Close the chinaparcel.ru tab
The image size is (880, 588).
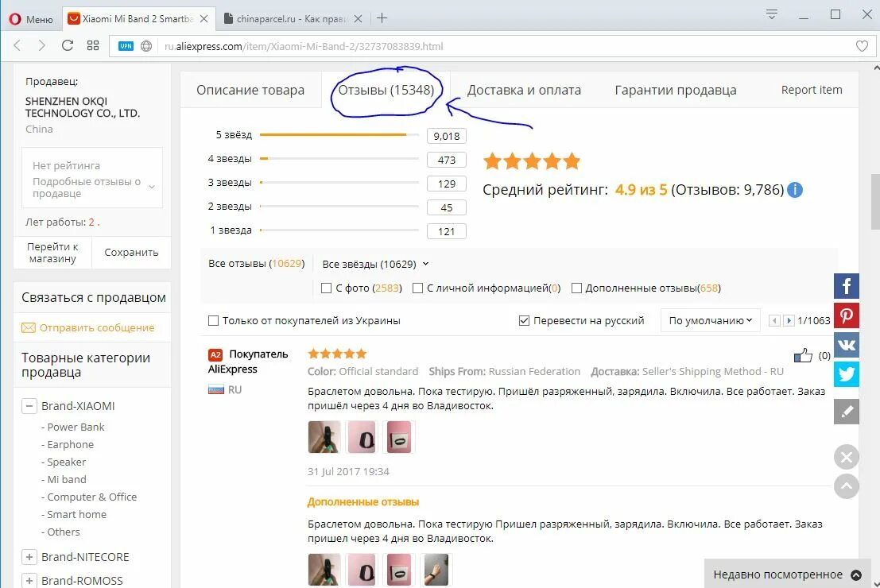coord(358,18)
